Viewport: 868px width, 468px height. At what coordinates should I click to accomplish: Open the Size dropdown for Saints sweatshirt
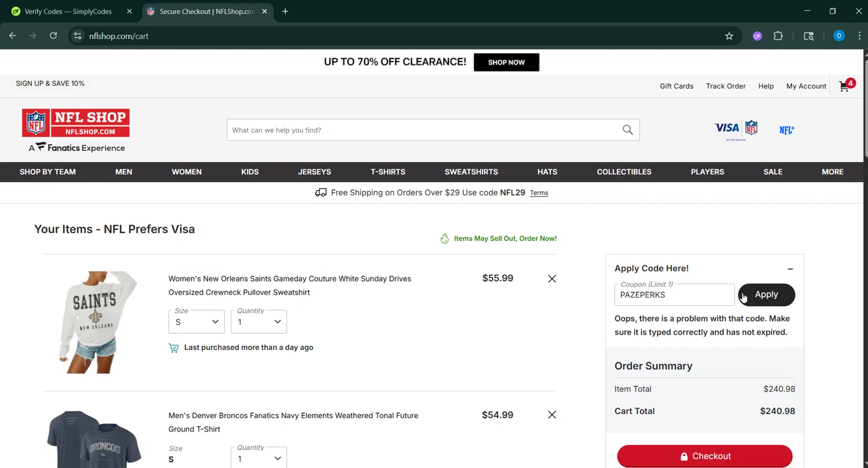click(x=197, y=321)
